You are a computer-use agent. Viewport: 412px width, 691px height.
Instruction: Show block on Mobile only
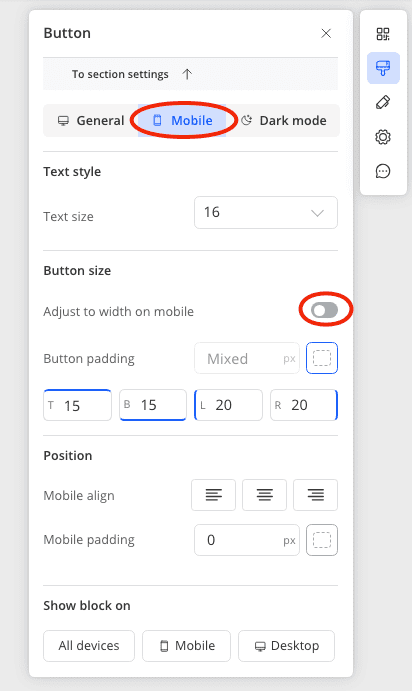tap(186, 646)
